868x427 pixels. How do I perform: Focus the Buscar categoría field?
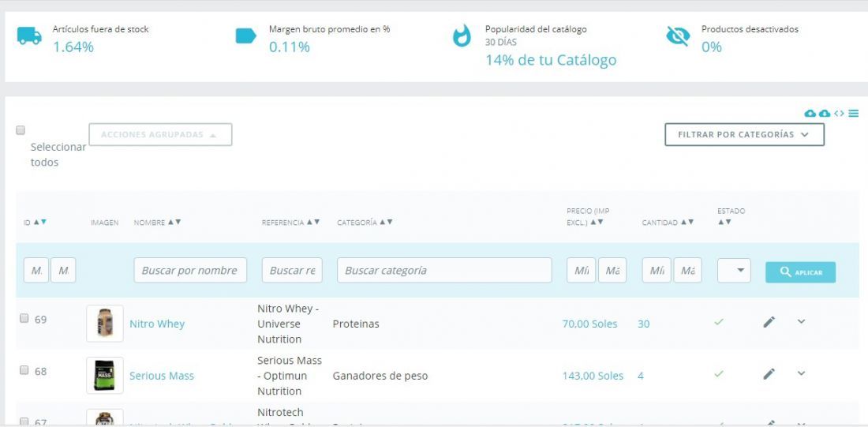[444, 270]
